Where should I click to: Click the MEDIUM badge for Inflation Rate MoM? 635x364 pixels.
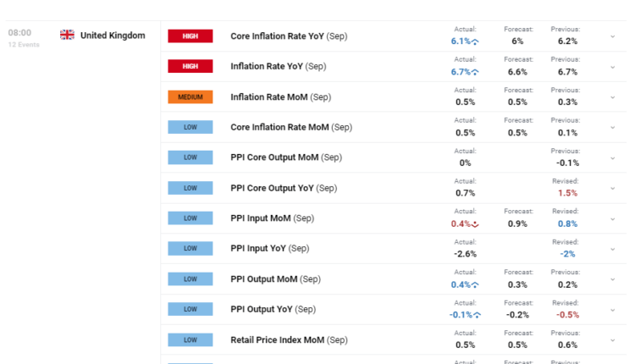190,97
